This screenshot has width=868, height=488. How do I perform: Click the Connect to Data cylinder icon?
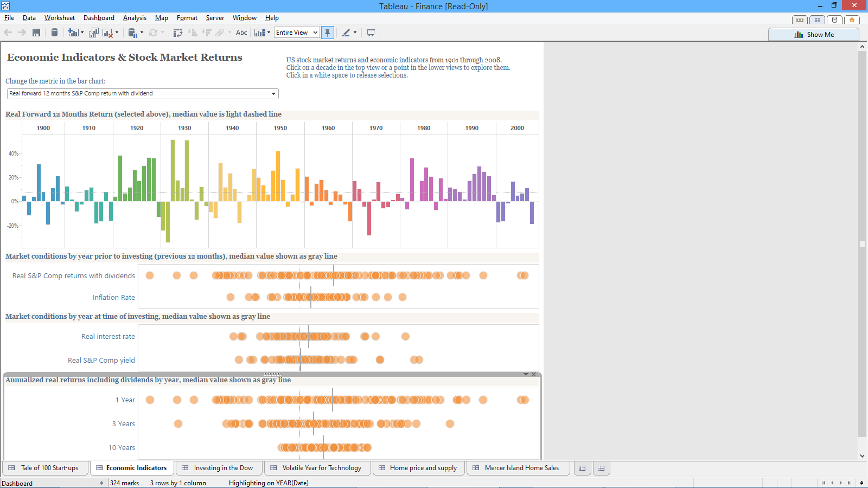tap(54, 33)
